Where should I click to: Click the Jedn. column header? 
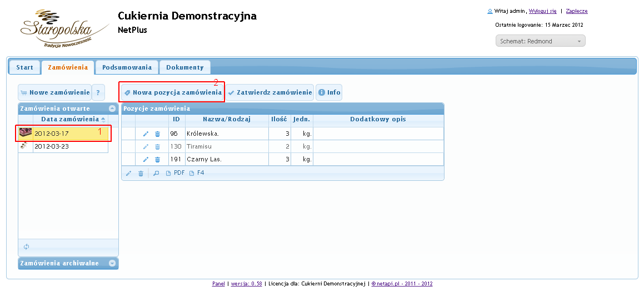coord(302,119)
